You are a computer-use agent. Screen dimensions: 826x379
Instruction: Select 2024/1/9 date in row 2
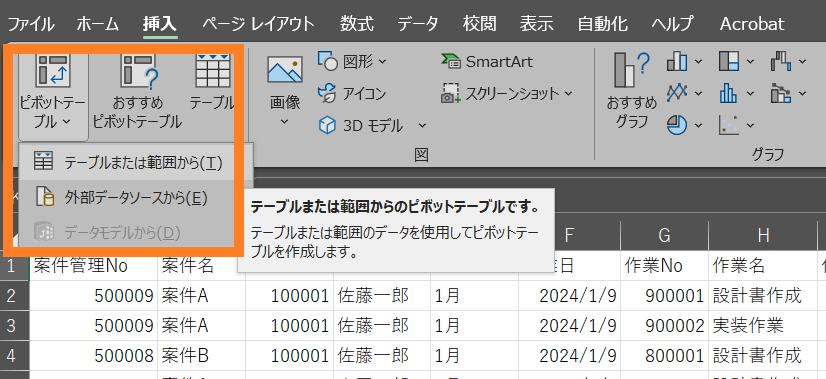(x=569, y=296)
